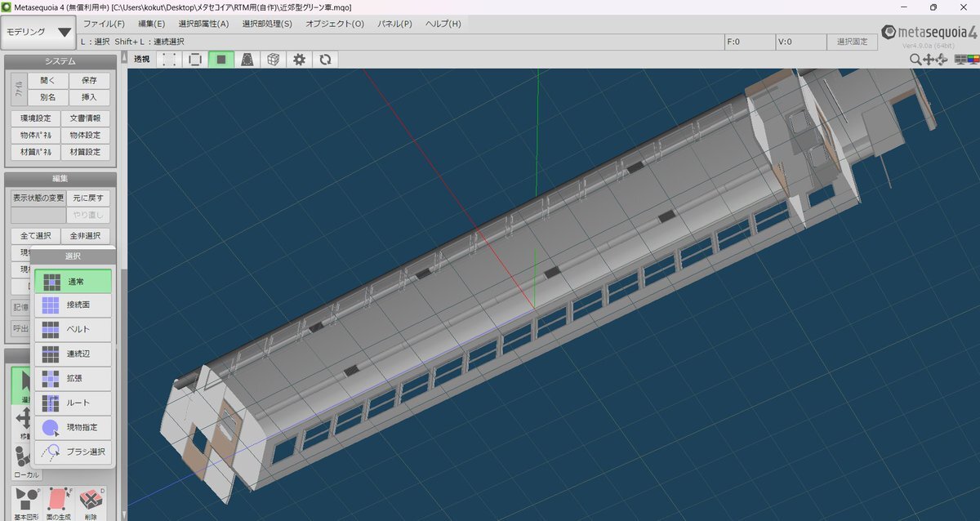980x521 pixels.
Task: Click 全非選択 deselect all button
Action: (x=85, y=236)
